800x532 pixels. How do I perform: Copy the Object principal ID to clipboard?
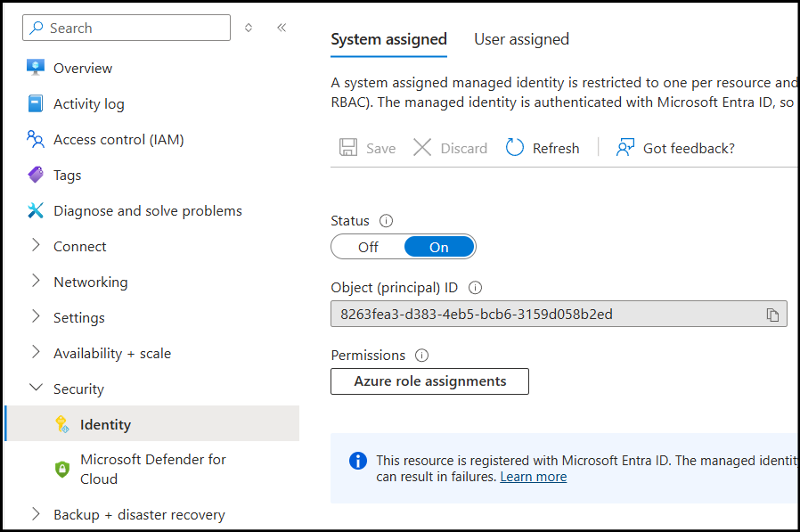[x=772, y=315]
